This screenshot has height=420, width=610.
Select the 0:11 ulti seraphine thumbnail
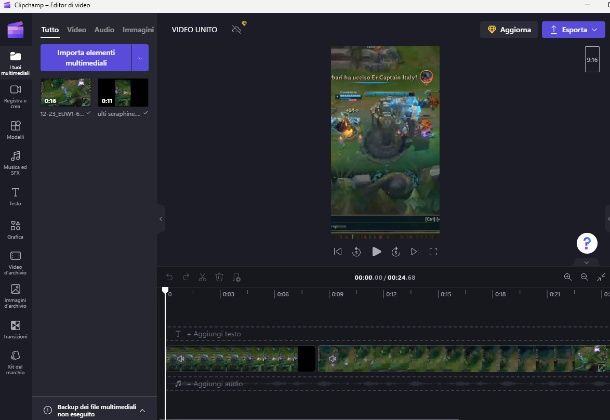click(x=123, y=93)
